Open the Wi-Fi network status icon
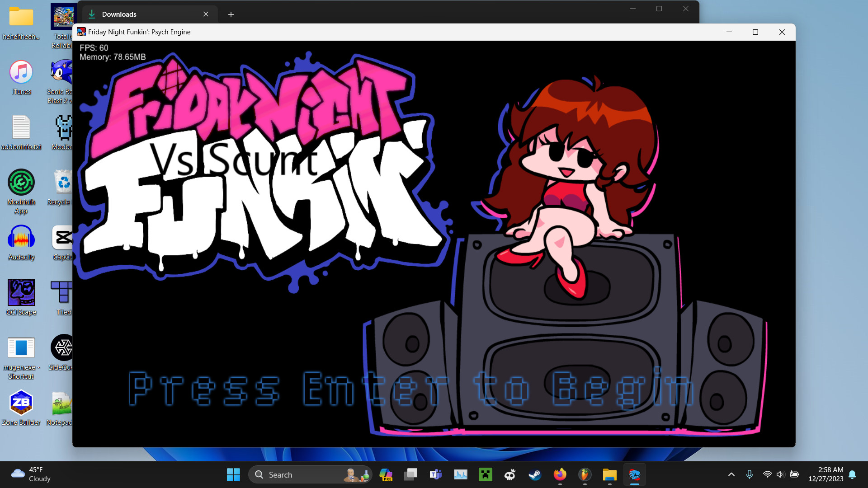868x488 pixels. (x=767, y=474)
